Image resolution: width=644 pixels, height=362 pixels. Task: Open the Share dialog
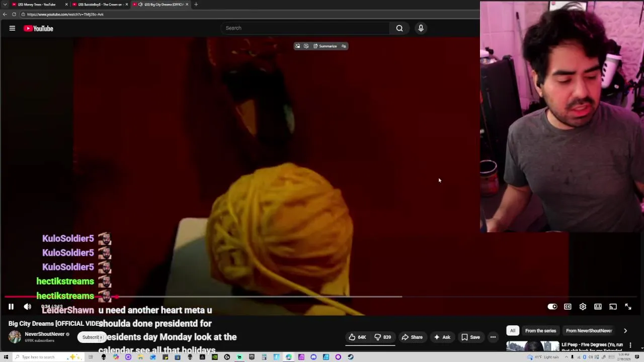coord(412,337)
